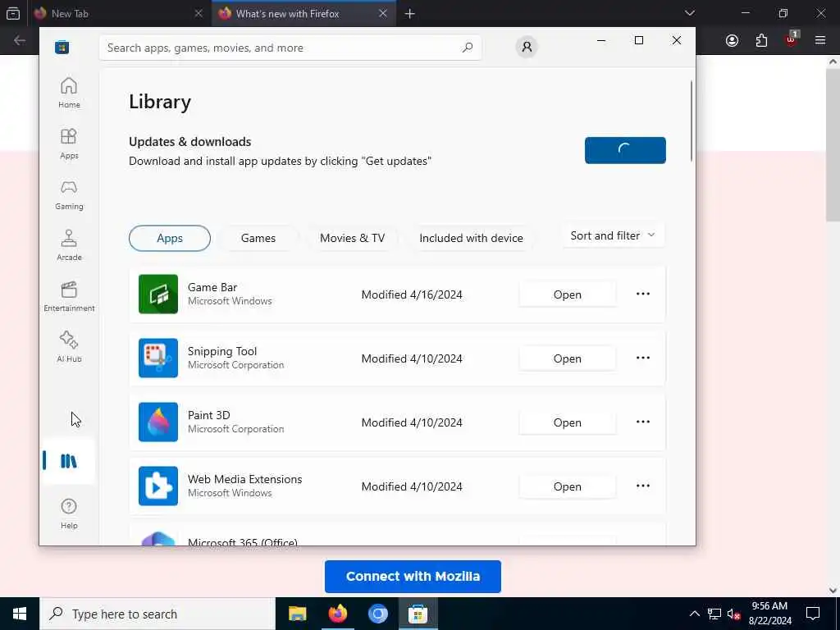The width and height of the screenshot is (840, 630).
Task: Click the Paint 3D app name
Action: pos(209,415)
